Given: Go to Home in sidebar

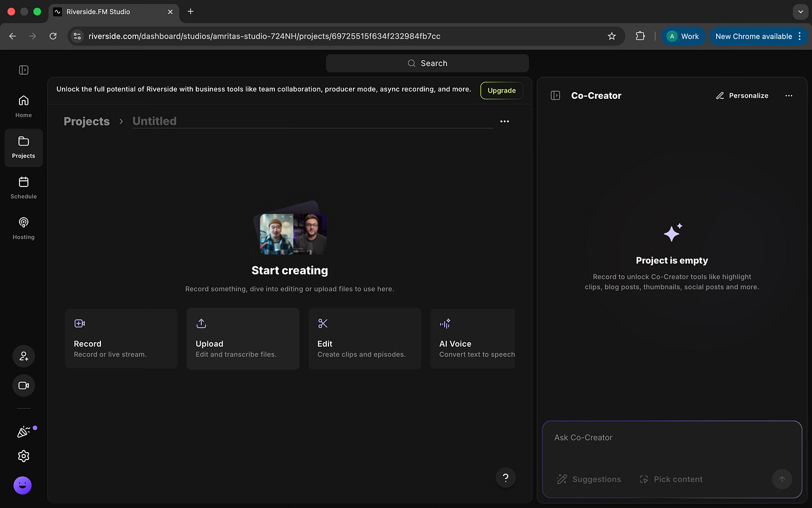Looking at the screenshot, I should click(x=23, y=106).
